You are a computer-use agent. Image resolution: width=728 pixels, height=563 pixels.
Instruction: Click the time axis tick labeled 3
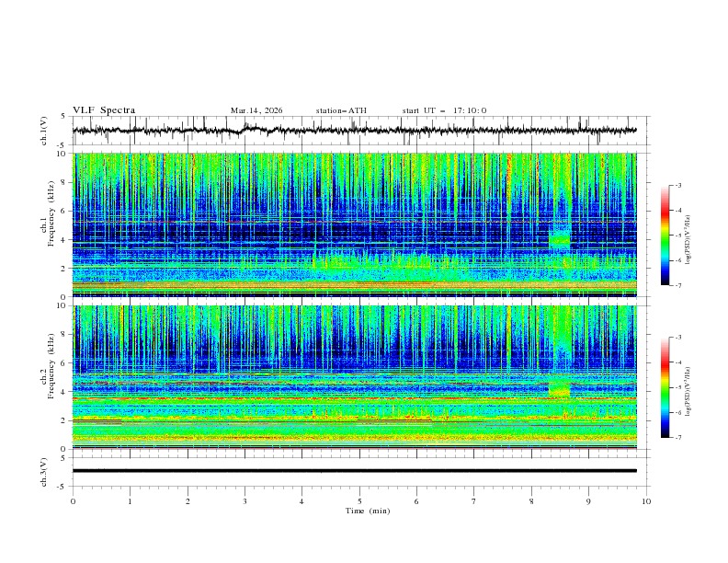pyautogui.click(x=245, y=501)
